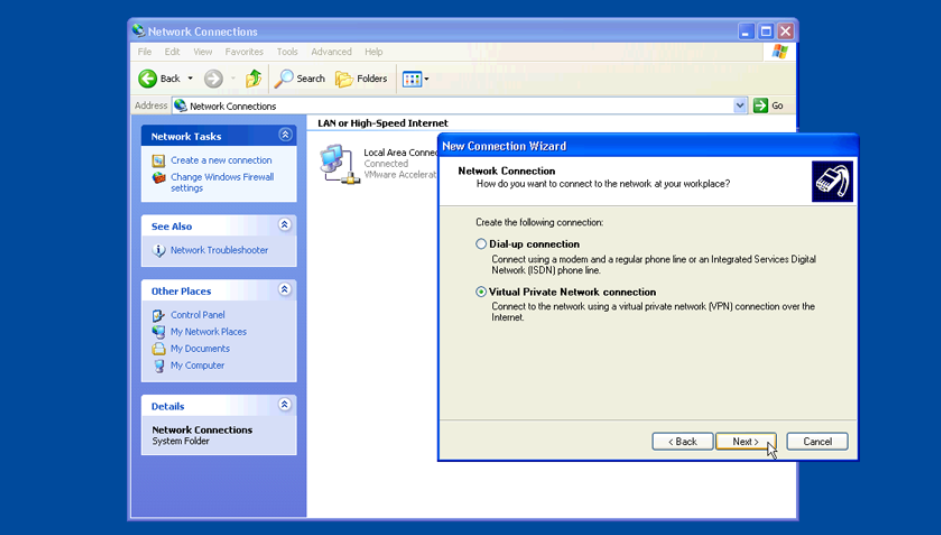Go to My Computer link
941x535 pixels.
197,366
